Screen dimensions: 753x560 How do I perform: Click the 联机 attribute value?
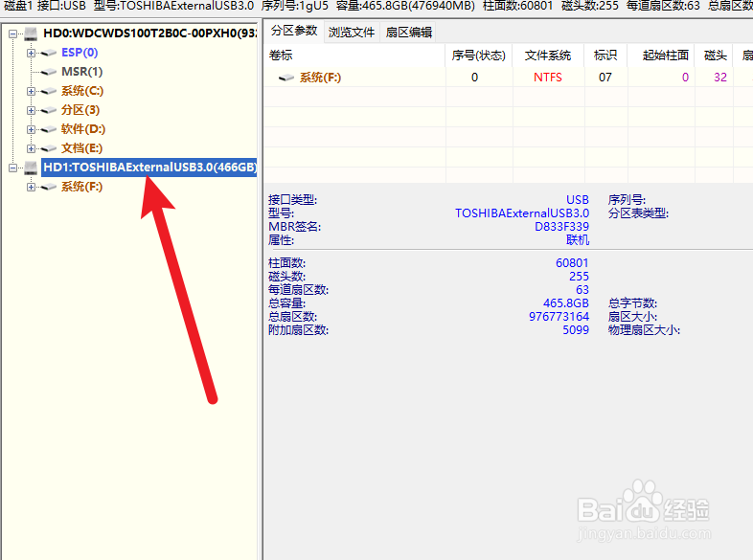tap(578, 240)
